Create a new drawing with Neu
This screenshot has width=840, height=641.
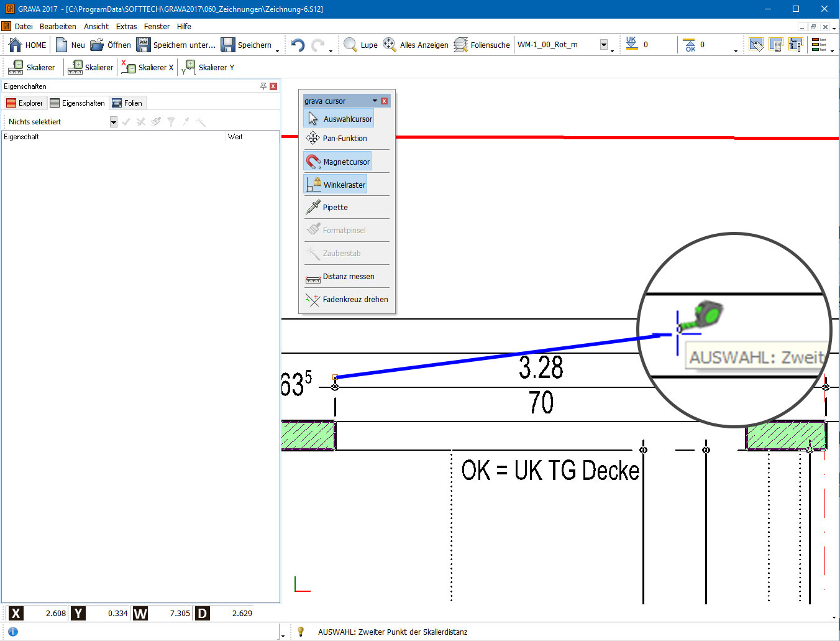click(70, 45)
